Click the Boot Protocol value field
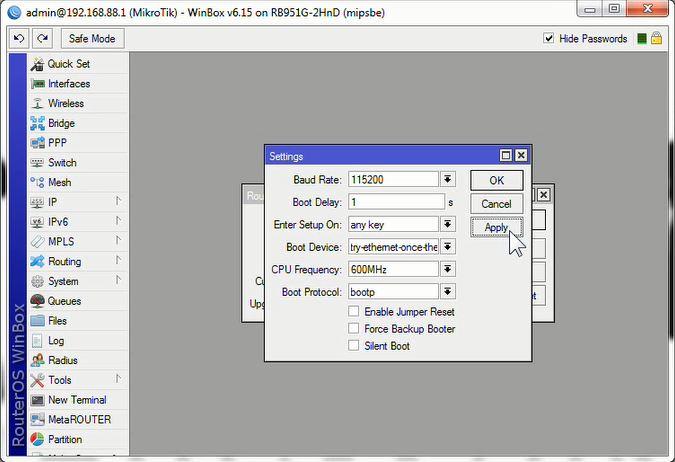The image size is (675, 462). [393, 291]
